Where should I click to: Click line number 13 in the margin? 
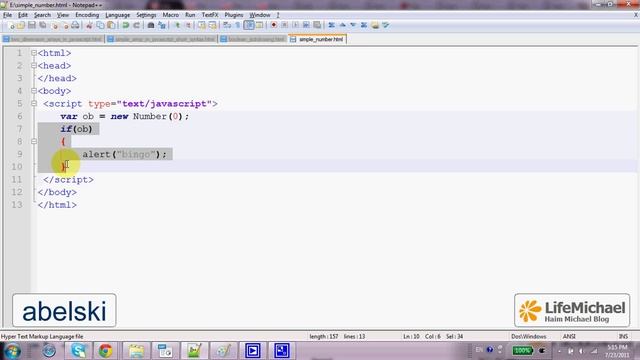(17, 205)
